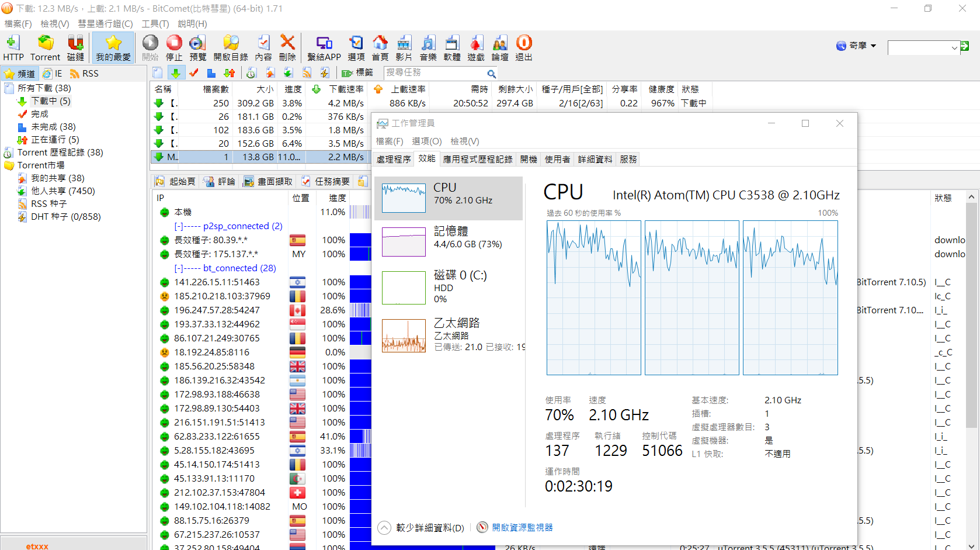Open the 起始頁 tab in lower panel
The image size is (980, 550).
coord(175,182)
